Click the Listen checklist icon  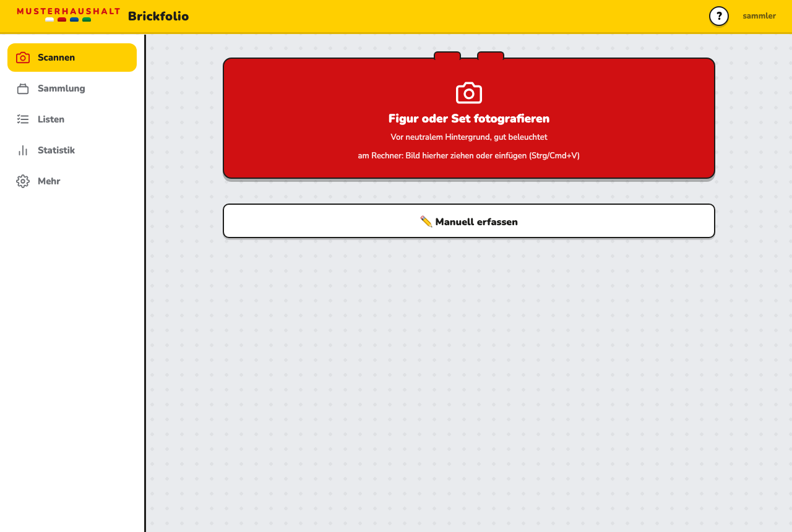tap(23, 119)
